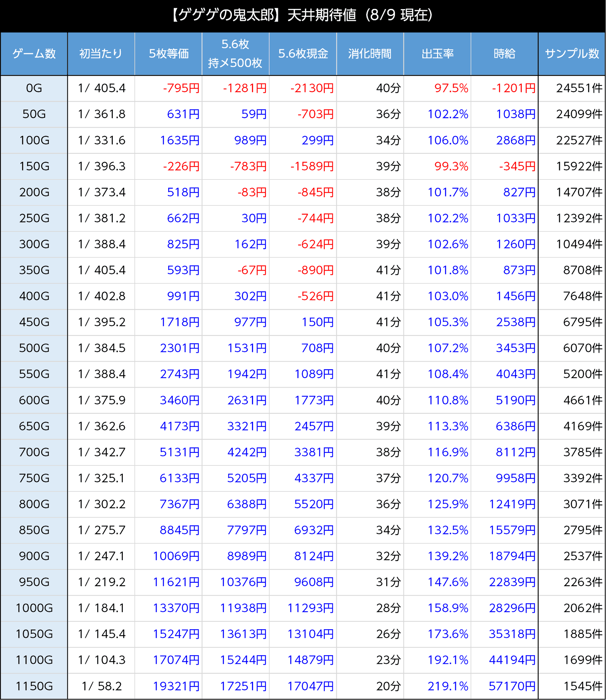Select the 50G row label

click(34, 115)
